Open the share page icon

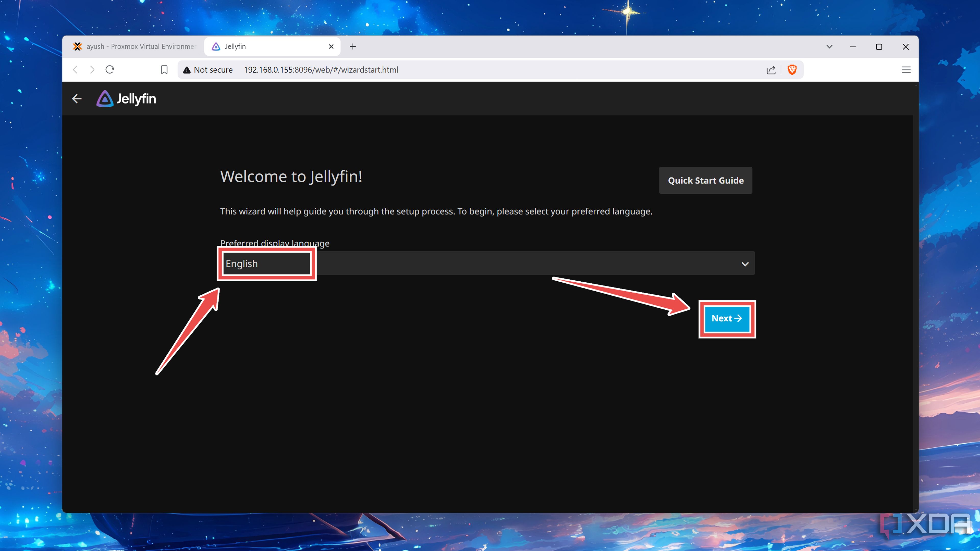tap(771, 70)
